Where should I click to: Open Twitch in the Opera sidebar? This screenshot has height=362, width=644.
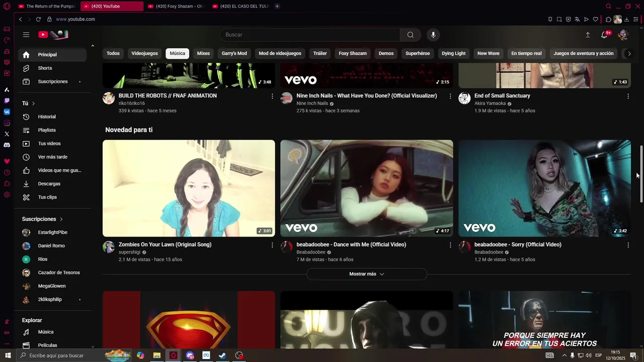click(7, 101)
